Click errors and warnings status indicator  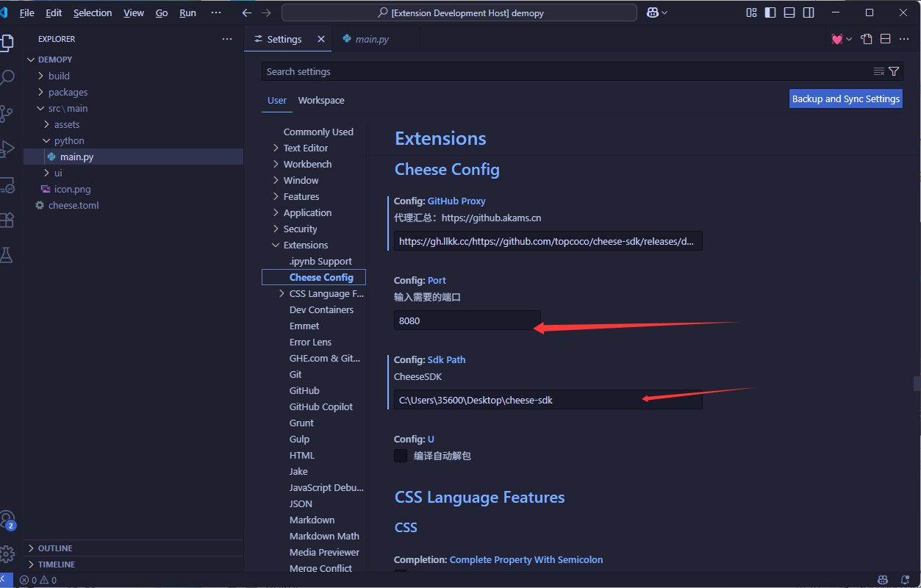(x=38, y=580)
